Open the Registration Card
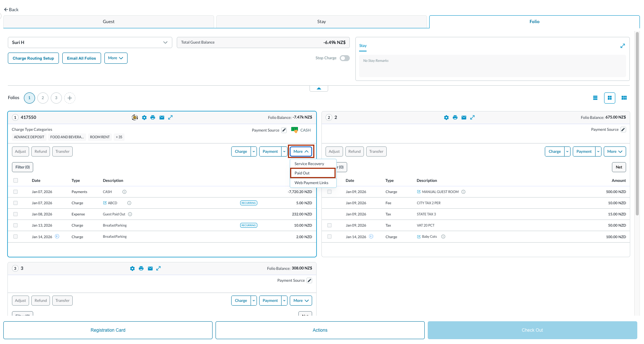The height and width of the screenshot is (344, 644). (x=108, y=330)
